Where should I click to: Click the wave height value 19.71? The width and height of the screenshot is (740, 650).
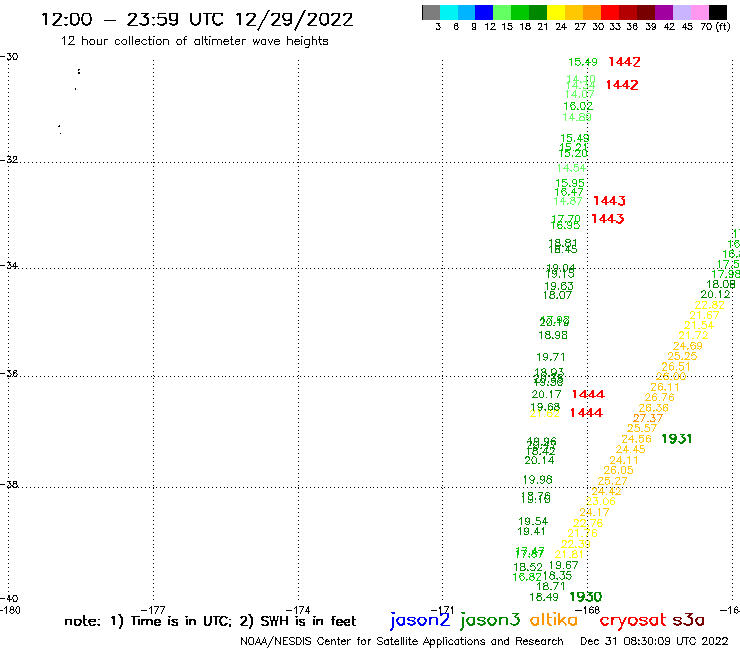551,357
